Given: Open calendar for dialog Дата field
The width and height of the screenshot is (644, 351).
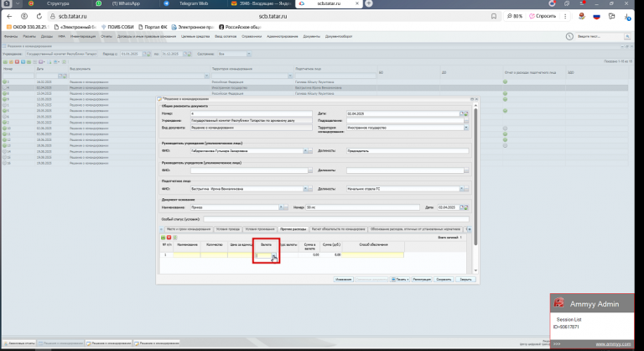Looking at the screenshot, I should (x=462, y=113).
